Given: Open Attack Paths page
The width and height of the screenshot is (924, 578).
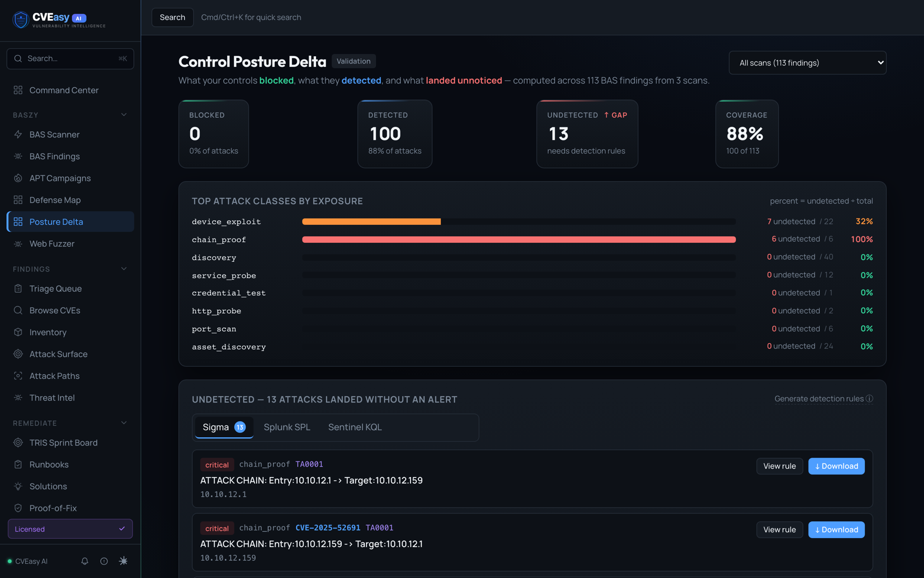Looking at the screenshot, I should click(70, 376).
